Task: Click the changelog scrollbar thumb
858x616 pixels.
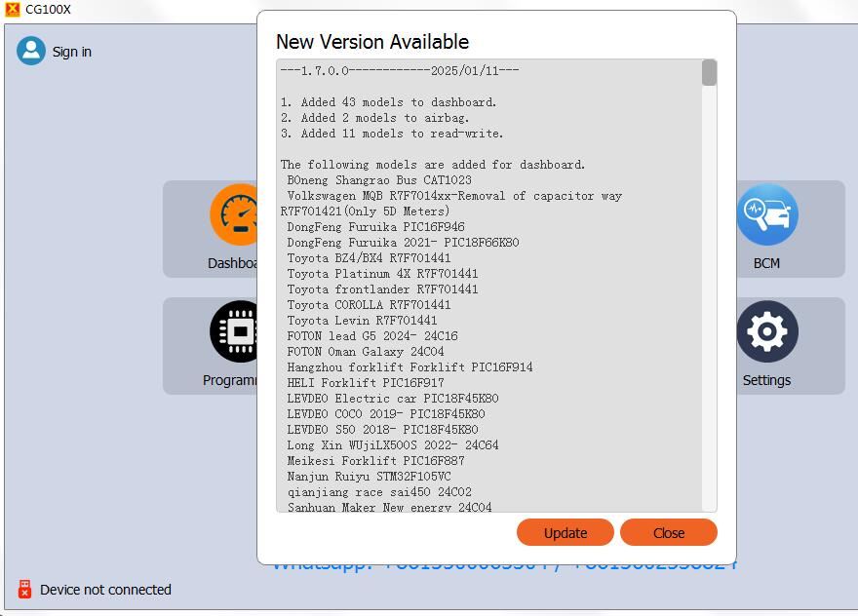Action: (x=709, y=73)
